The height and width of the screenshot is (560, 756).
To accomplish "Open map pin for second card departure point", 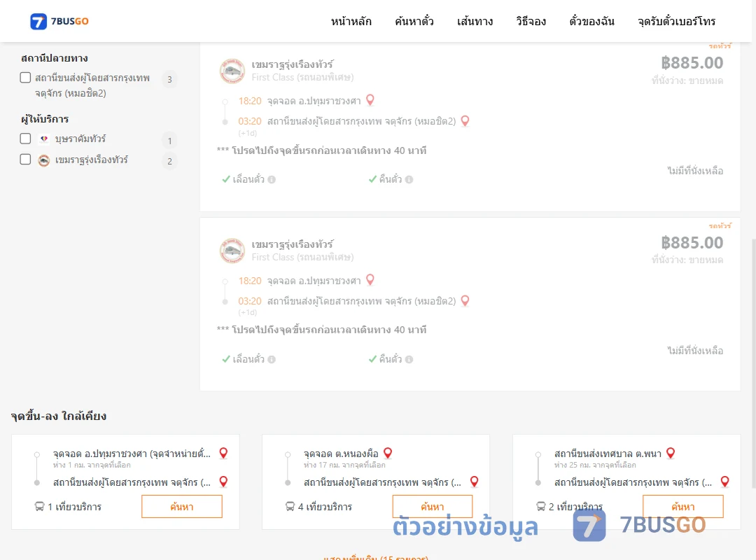I will (370, 280).
